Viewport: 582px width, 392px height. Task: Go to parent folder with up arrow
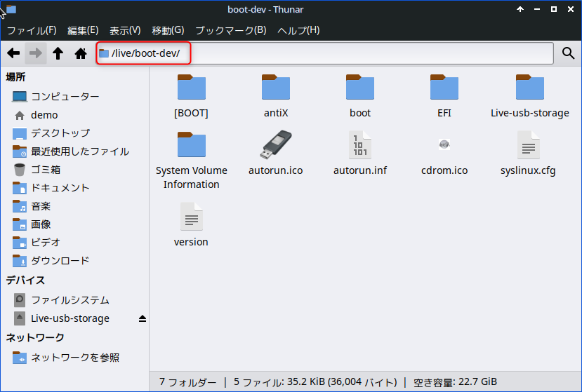(x=58, y=53)
